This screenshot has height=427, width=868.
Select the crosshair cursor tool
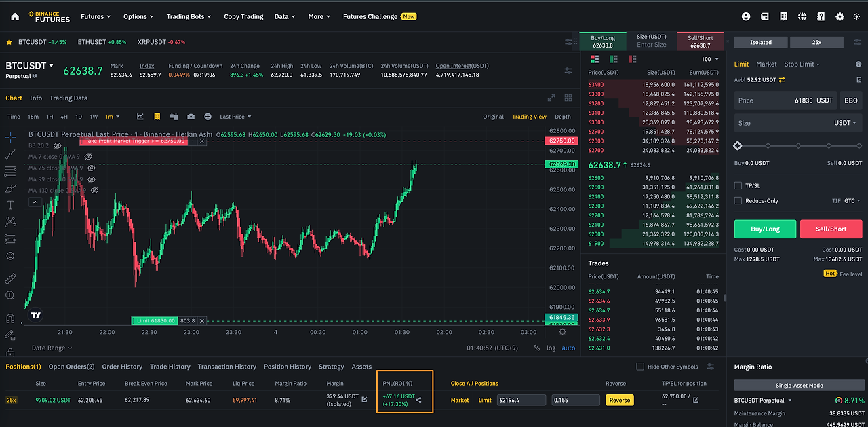pyautogui.click(x=10, y=137)
